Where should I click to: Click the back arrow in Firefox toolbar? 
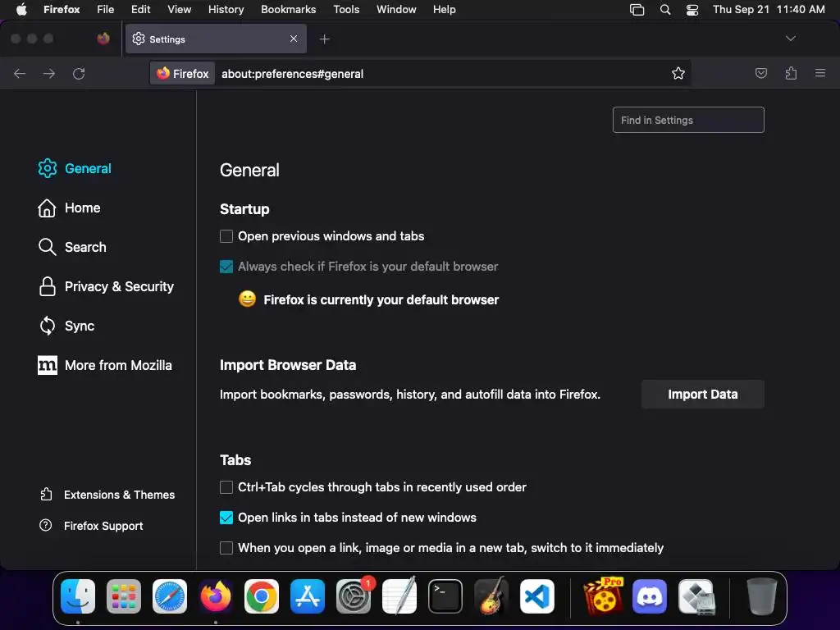[x=20, y=73]
